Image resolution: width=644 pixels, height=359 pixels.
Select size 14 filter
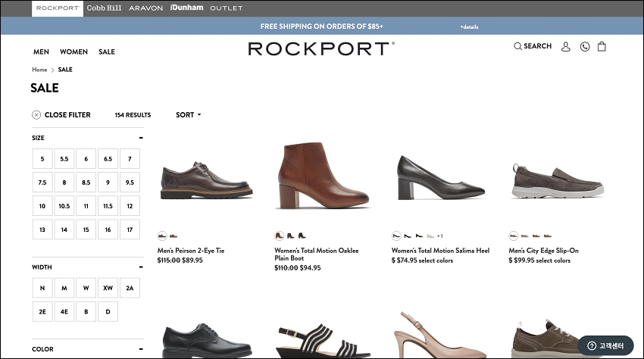64,229
